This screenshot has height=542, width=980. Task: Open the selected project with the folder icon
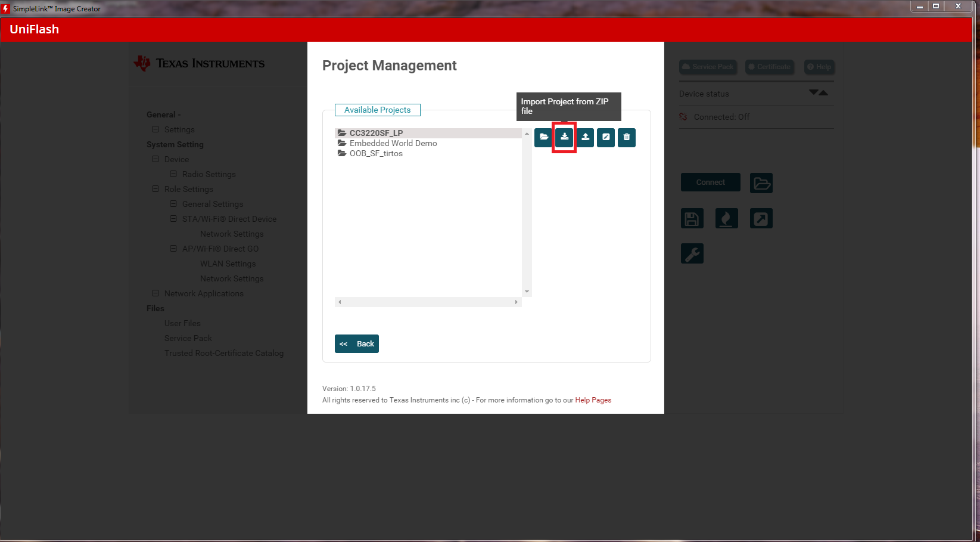click(543, 138)
